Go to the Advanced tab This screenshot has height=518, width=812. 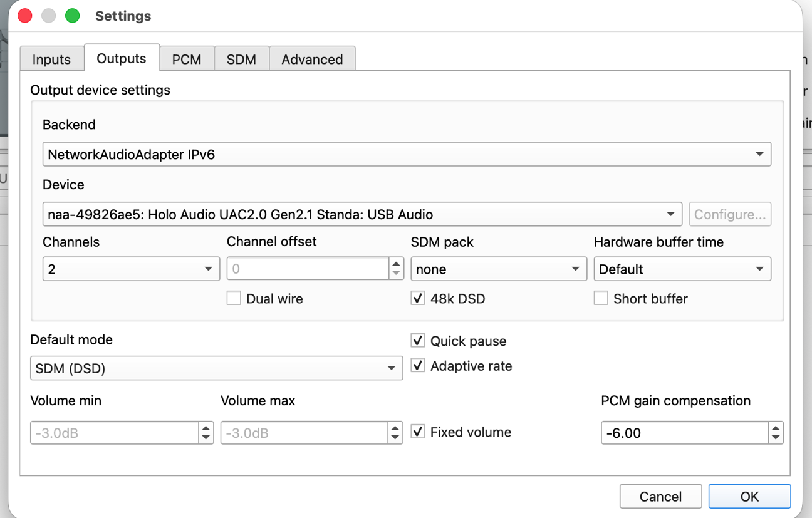click(312, 60)
